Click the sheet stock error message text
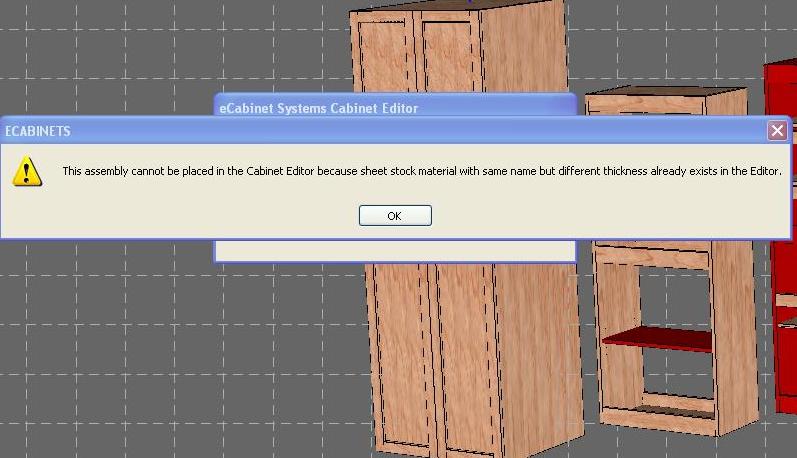Image resolution: width=797 pixels, height=458 pixels. 421,171
